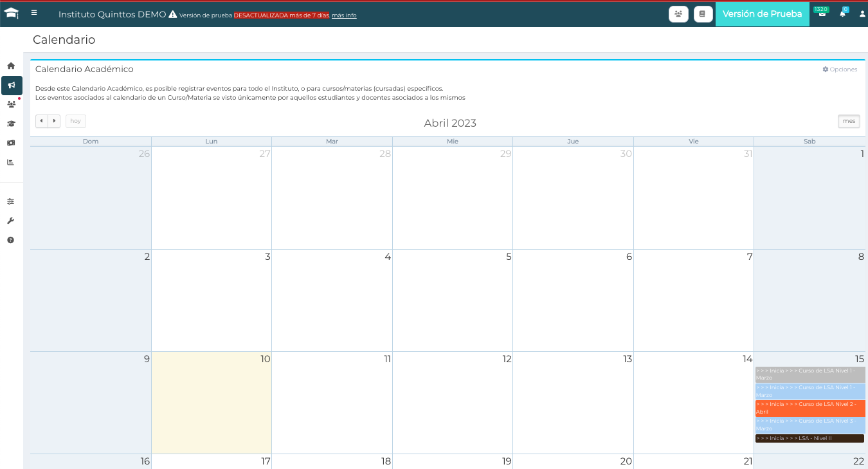Open gray 'Curso de LSA Nivel 1 - Marzo' event
868x469 pixels.
(810, 374)
